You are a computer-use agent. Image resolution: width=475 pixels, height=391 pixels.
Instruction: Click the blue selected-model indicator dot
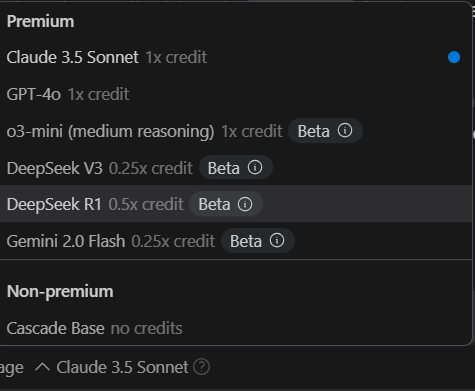[x=454, y=57]
